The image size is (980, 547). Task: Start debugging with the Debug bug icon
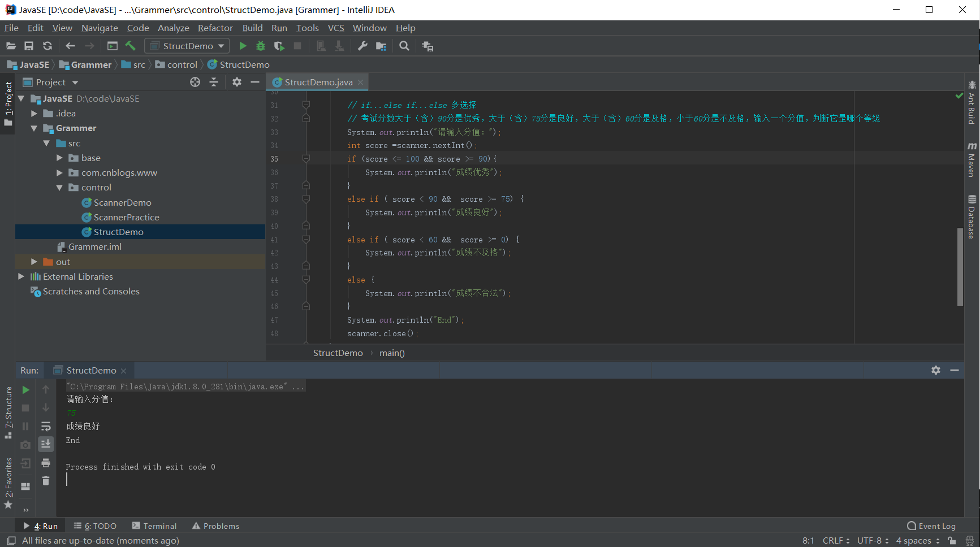coord(261,46)
